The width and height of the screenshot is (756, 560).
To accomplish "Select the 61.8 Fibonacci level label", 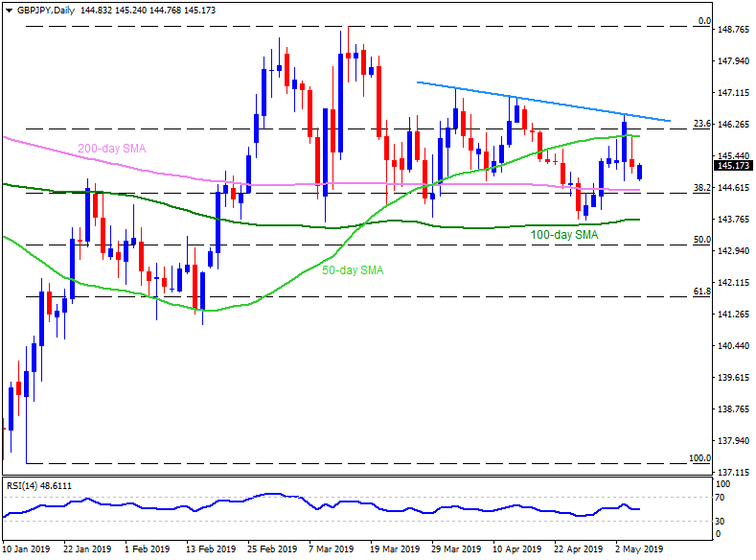I will (x=700, y=292).
